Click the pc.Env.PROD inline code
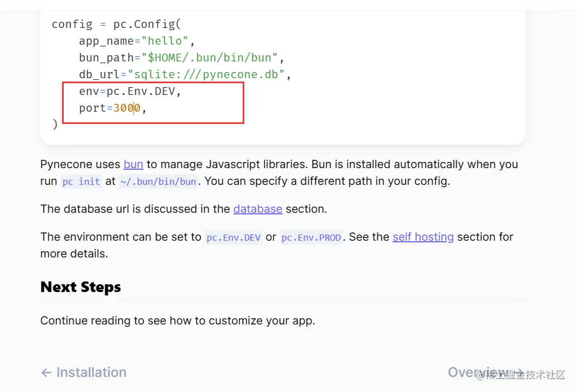 [x=311, y=237]
